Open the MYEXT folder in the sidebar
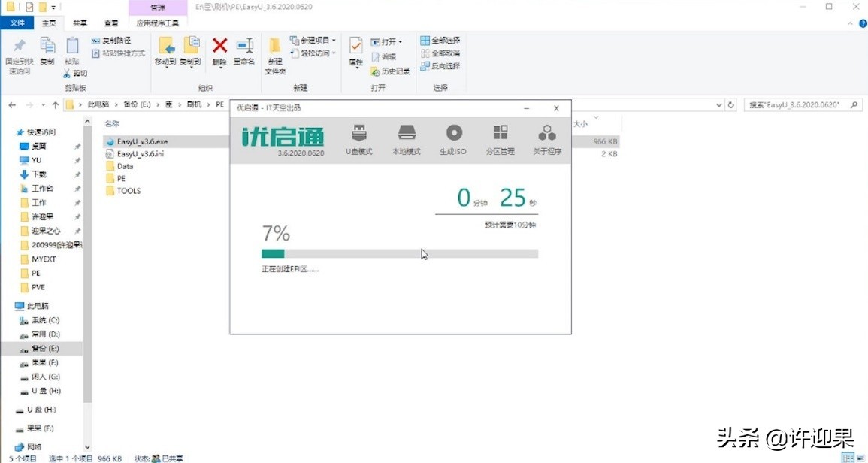Viewport: 868px width, 463px height. pyautogui.click(x=38, y=259)
